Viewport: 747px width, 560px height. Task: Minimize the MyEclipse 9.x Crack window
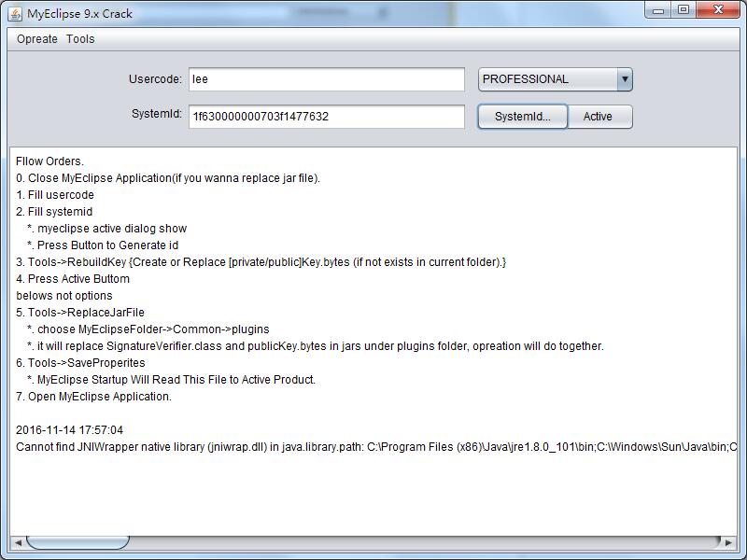tap(658, 10)
